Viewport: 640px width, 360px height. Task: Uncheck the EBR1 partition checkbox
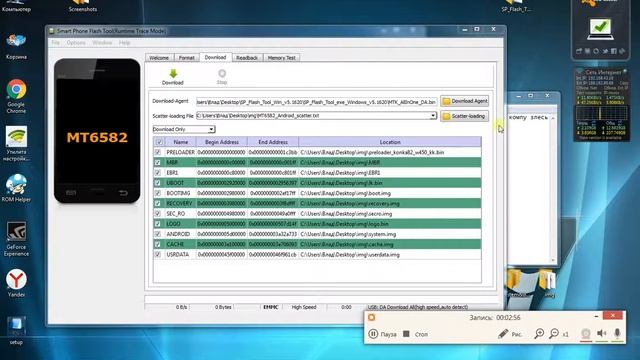click(x=158, y=173)
